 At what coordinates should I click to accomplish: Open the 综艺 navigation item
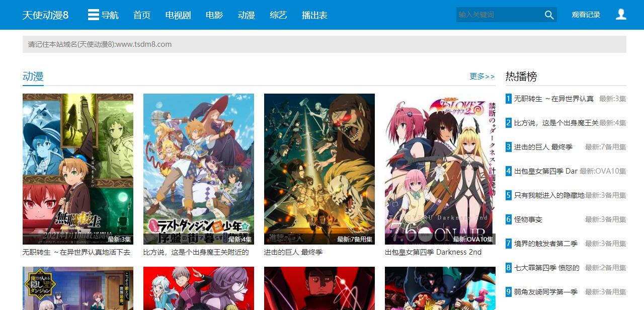point(278,15)
